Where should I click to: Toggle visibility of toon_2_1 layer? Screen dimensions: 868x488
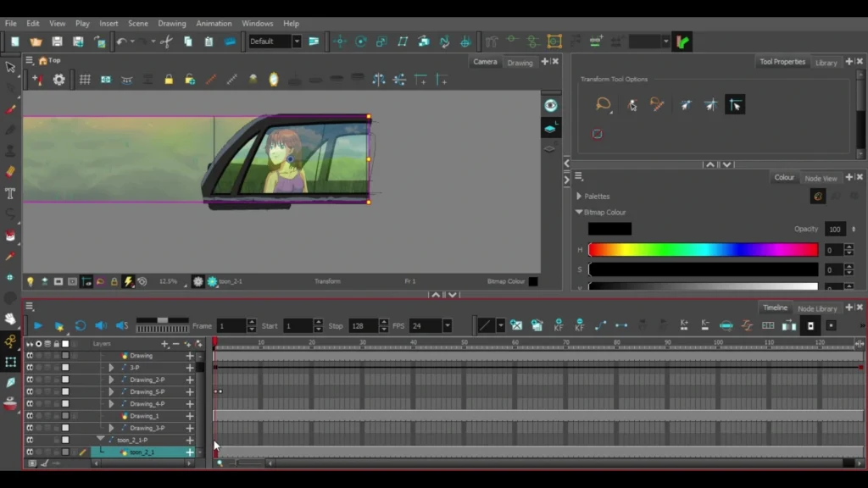coord(30,452)
